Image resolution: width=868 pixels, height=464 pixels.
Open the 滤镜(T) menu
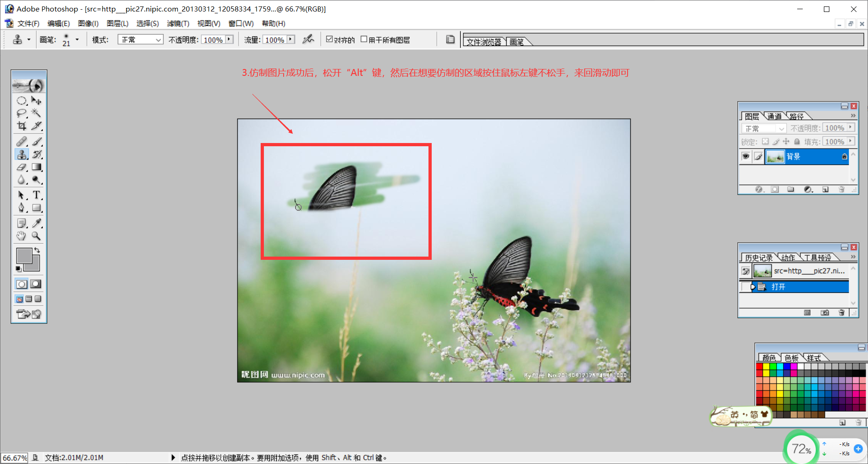(178, 23)
